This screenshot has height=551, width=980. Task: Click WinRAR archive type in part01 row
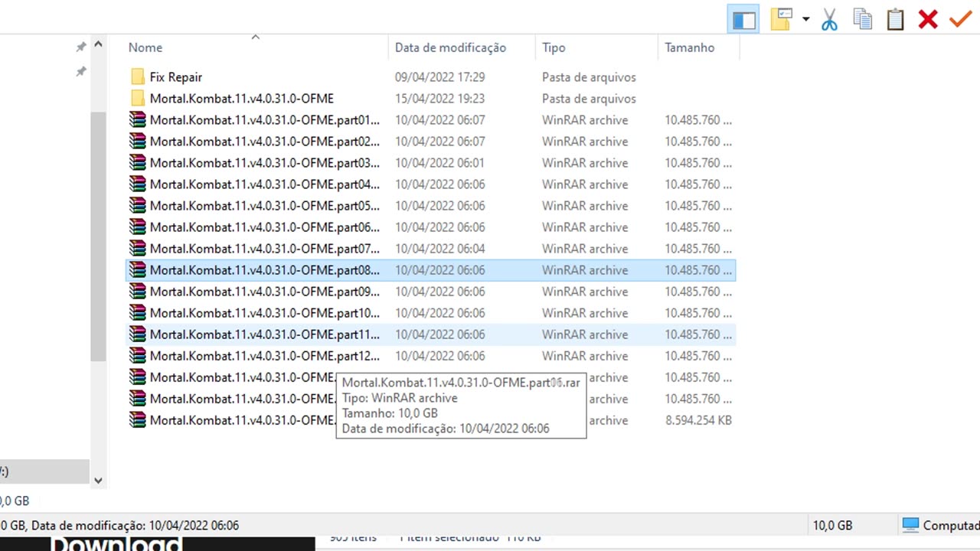point(585,119)
